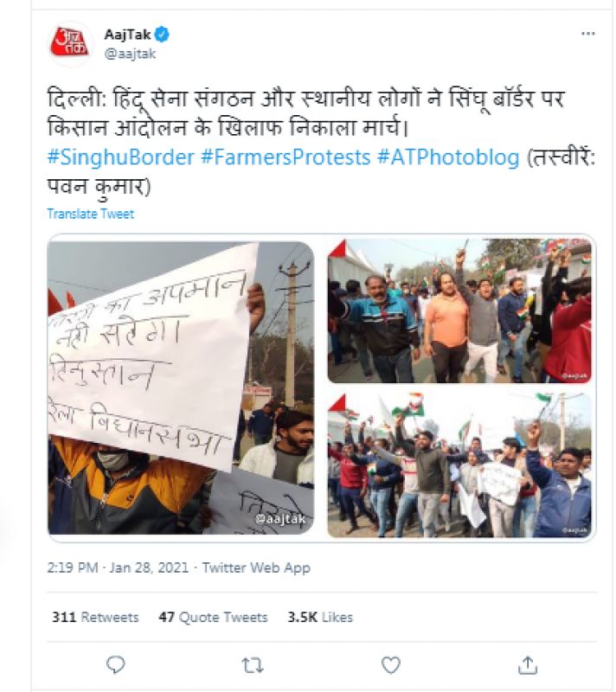This screenshot has width=616, height=692.
Task: Click the Translate Tweet link
Action: pos(91,214)
